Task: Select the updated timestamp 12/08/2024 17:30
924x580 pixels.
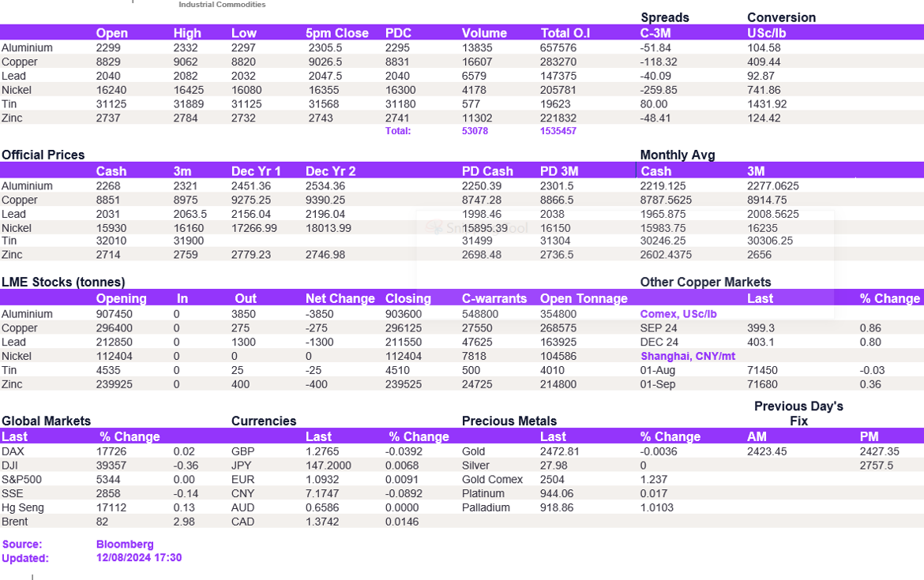Action: (x=139, y=558)
